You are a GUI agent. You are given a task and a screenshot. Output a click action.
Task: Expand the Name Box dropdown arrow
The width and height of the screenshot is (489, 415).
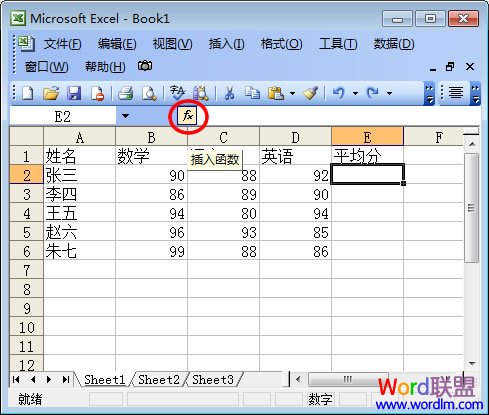pyautogui.click(x=125, y=116)
